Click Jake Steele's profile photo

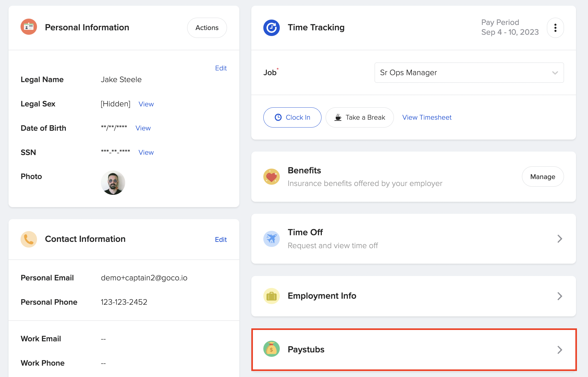(x=113, y=183)
